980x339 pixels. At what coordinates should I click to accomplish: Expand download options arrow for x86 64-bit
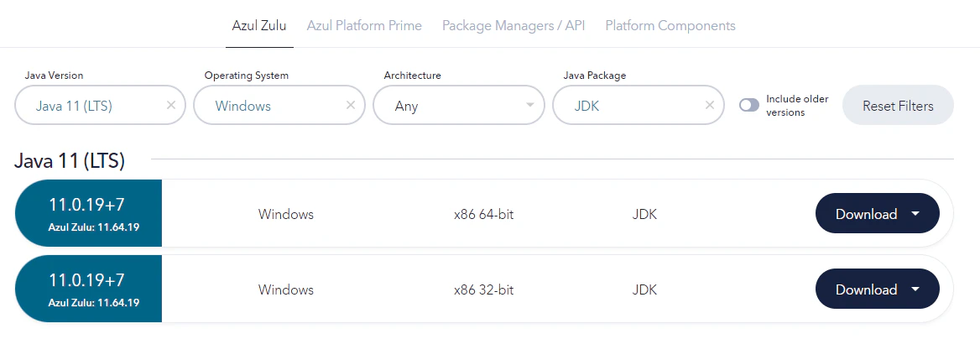click(915, 214)
